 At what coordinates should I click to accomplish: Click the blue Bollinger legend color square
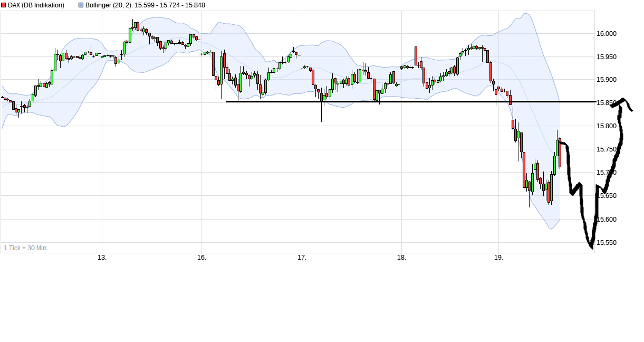81,5
